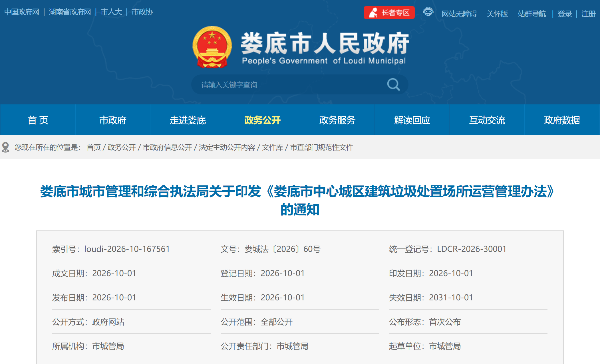Open the 解读回应 navigation item

pyautogui.click(x=412, y=120)
